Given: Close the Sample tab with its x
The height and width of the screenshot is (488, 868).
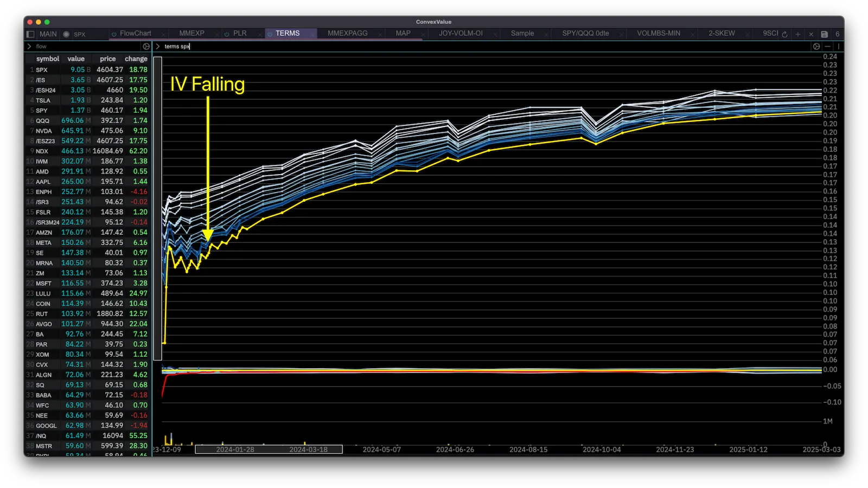Looking at the screenshot, I should 547,34.
